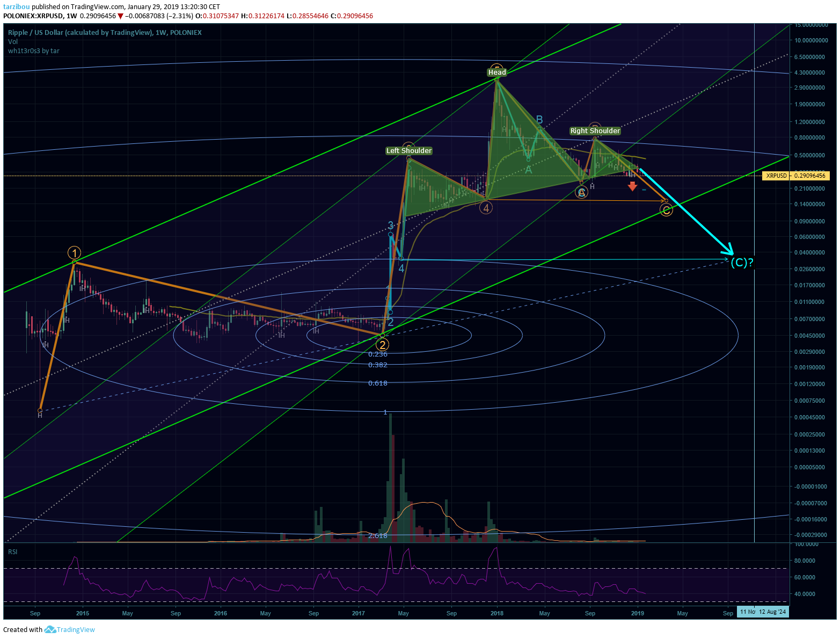Click the 0.14000000 price axis level
This screenshot has width=840, height=639.
tap(810, 204)
